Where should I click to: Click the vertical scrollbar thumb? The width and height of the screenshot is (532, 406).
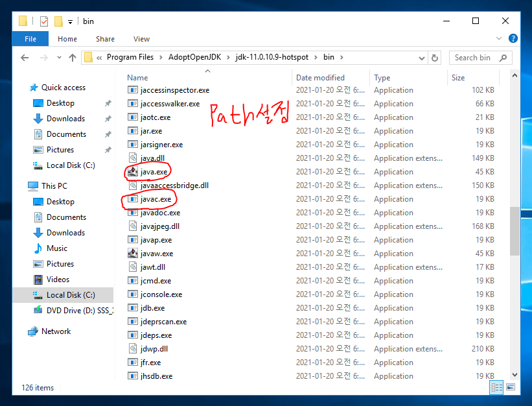click(515, 231)
